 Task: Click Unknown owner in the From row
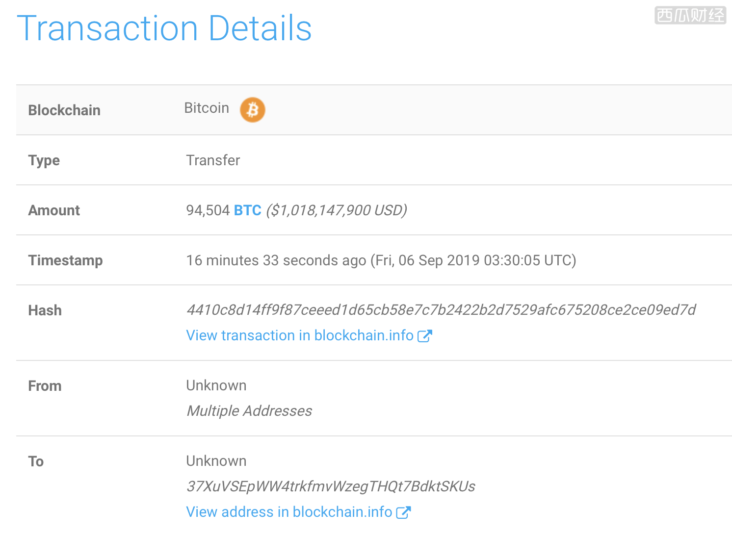point(216,385)
